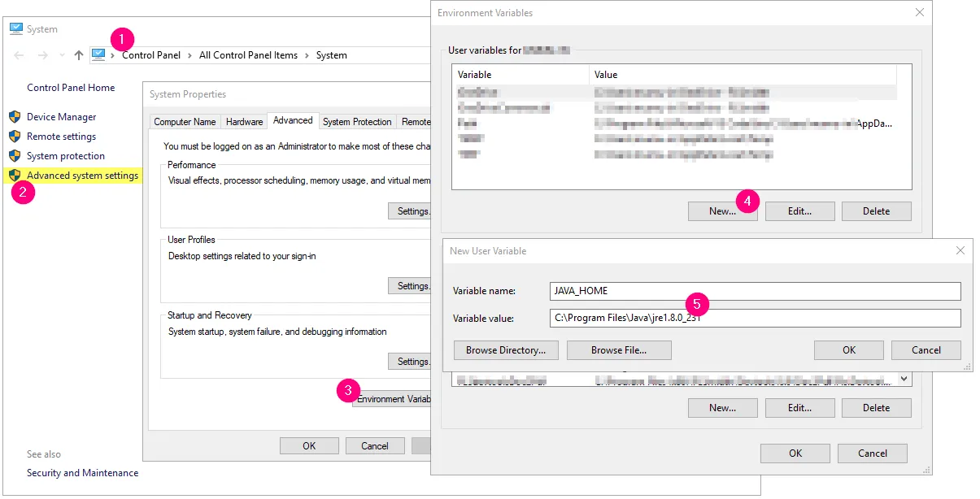The height and width of the screenshot is (499, 980).
Task: Click the forward navigation arrow
Action: (42, 55)
